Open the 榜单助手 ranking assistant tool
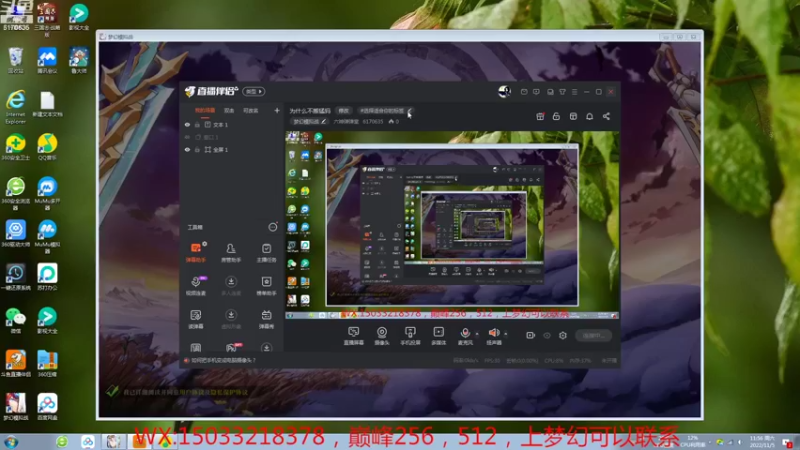The image size is (800, 450). (266, 286)
